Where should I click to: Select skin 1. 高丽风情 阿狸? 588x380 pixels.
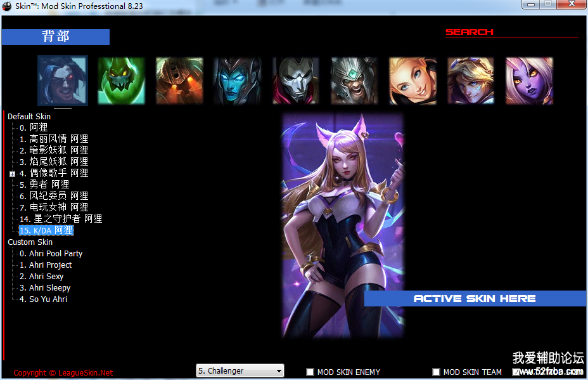pos(54,139)
